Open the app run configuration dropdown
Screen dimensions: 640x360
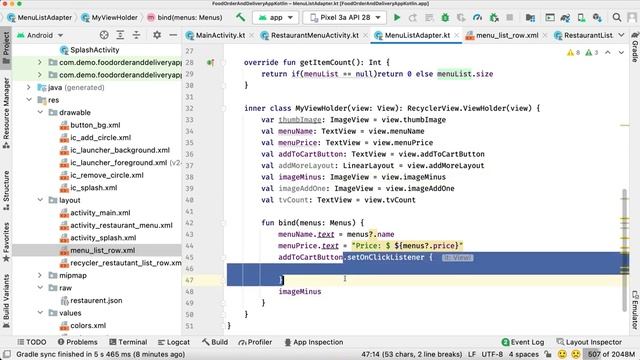coord(276,18)
